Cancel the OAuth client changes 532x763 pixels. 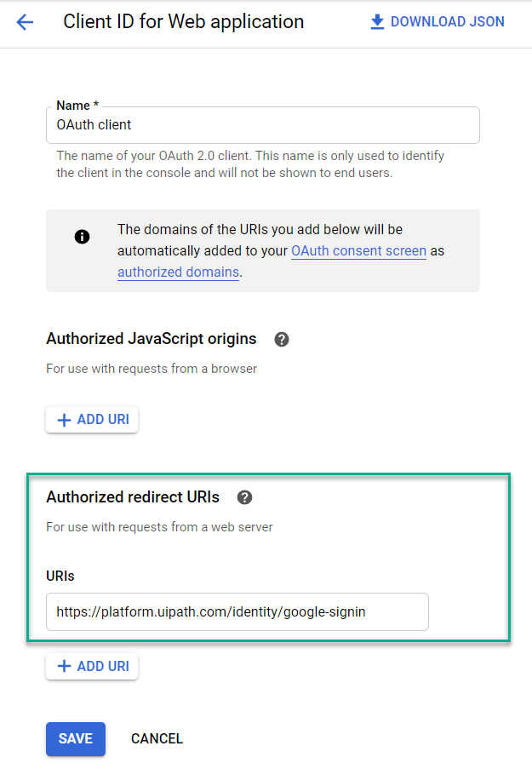157,739
